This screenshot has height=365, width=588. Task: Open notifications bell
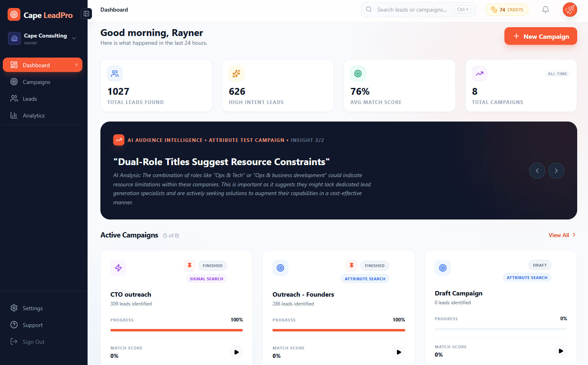pos(545,10)
